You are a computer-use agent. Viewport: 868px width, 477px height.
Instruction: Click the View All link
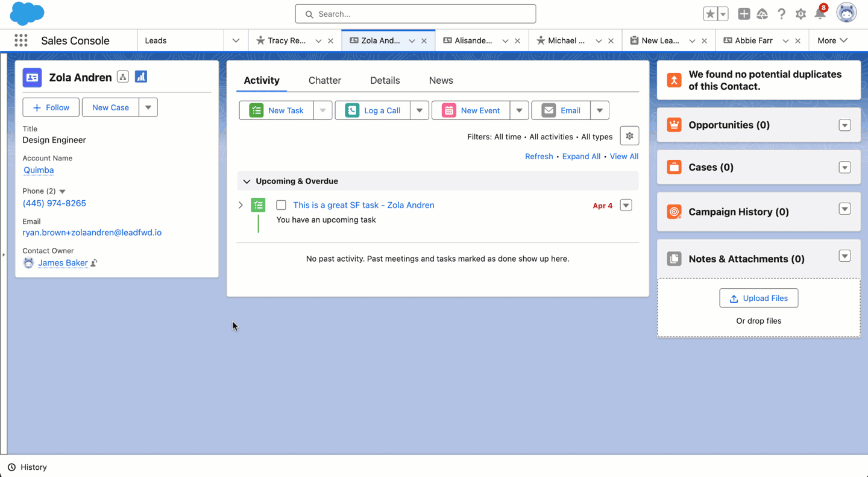tap(624, 156)
